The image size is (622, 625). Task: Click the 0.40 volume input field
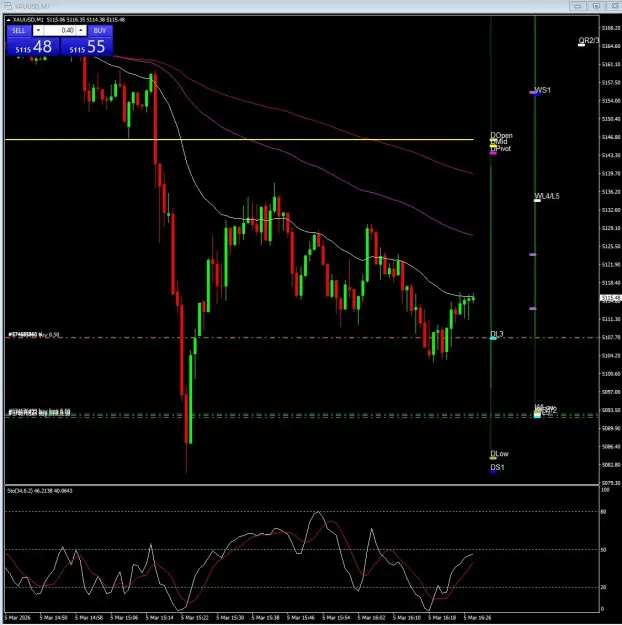point(59,30)
